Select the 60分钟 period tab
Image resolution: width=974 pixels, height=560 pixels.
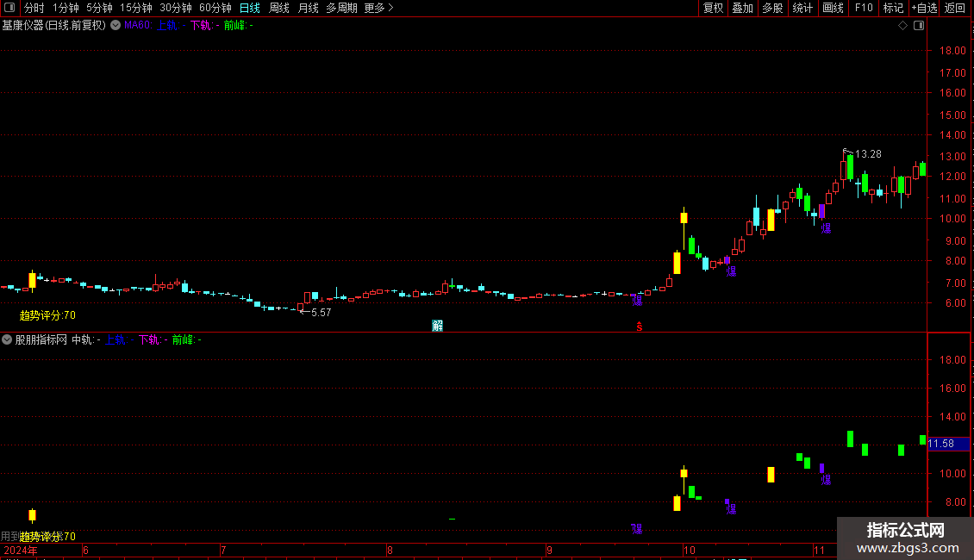click(215, 8)
